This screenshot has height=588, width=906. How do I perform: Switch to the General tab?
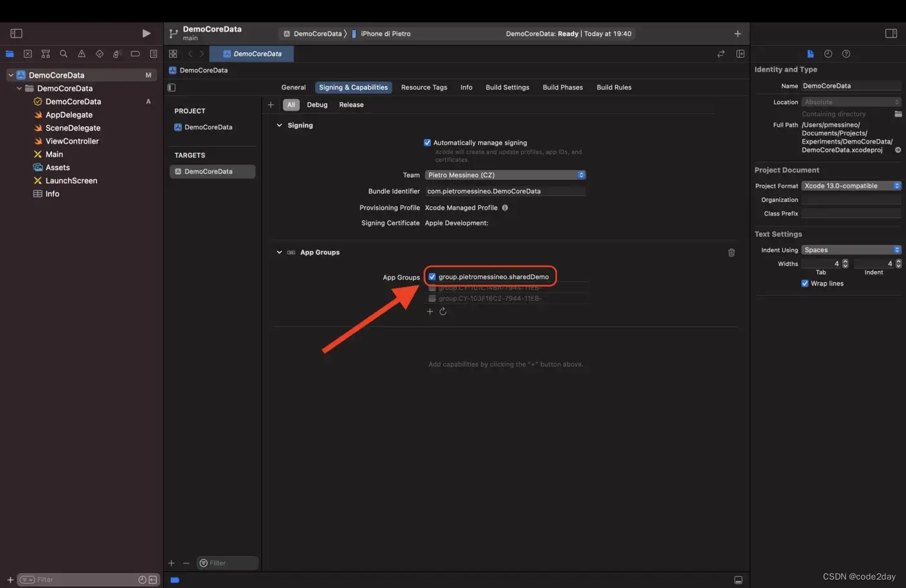[293, 87]
